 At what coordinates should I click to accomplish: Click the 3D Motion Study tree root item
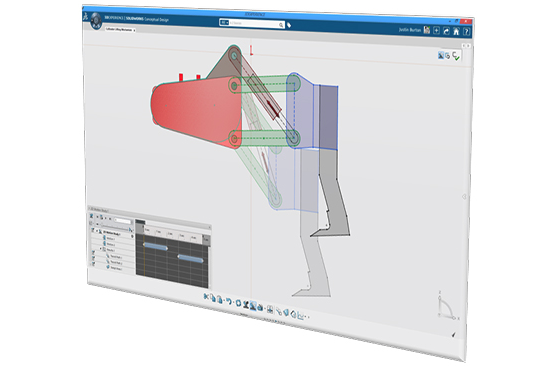(112, 233)
